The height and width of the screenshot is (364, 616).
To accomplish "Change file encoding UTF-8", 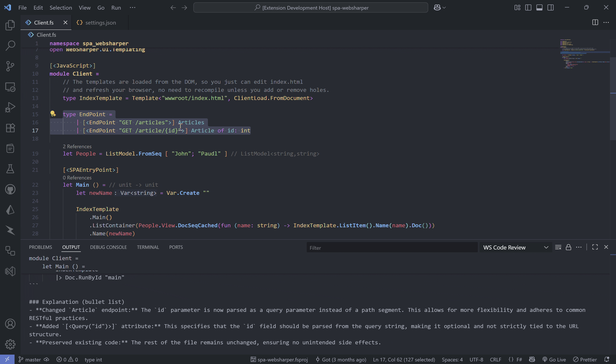I will pyautogui.click(x=476, y=360).
